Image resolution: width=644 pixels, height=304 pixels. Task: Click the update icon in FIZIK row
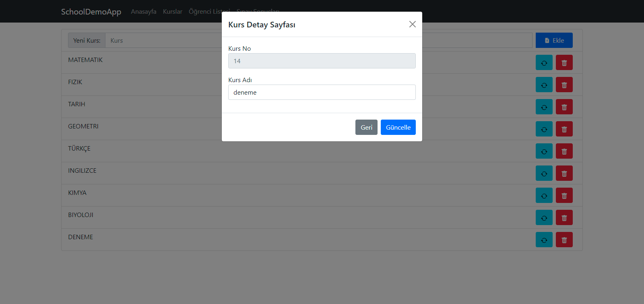(x=544, y=85)
